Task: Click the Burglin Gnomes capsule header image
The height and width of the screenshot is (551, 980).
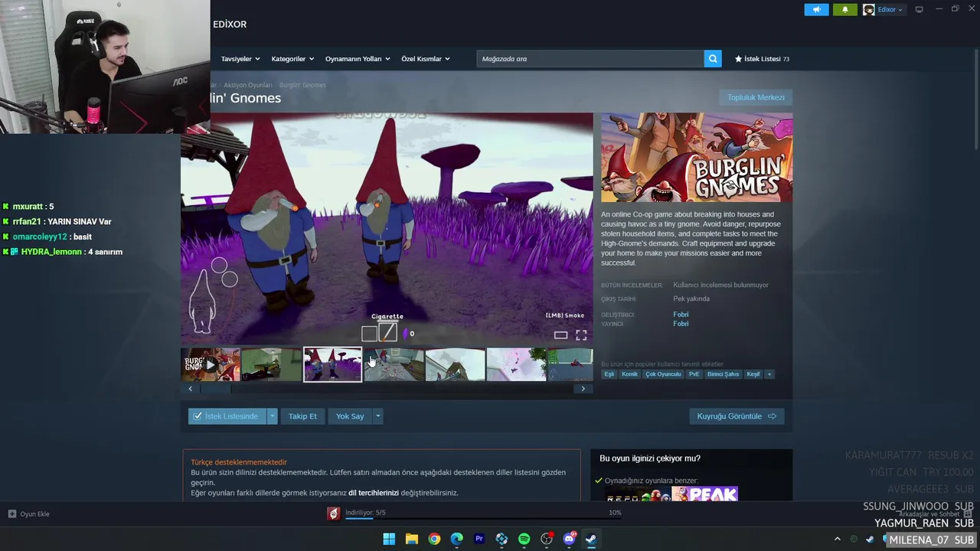Action: (x=697, y=158)
